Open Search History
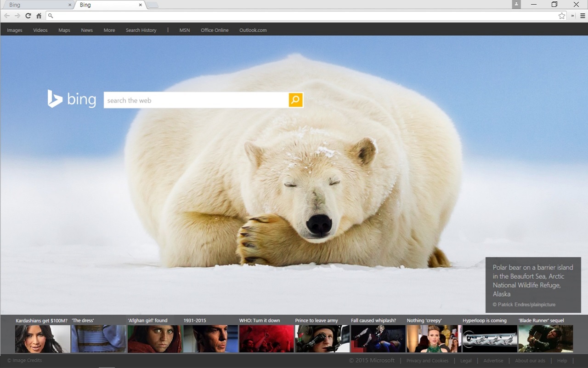The width and height of the screenshot is (588, 368). point(141,30)
